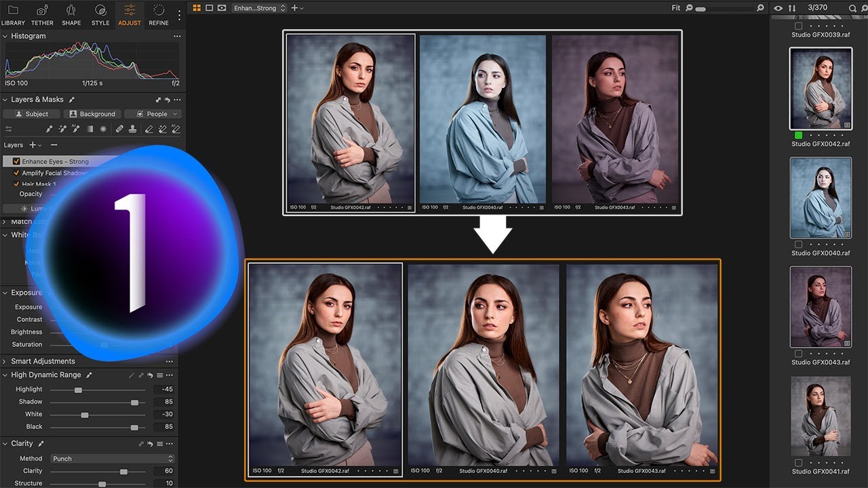Switch viewer to single image view
The width and height of the screenshot is (868, 488).
209,8
